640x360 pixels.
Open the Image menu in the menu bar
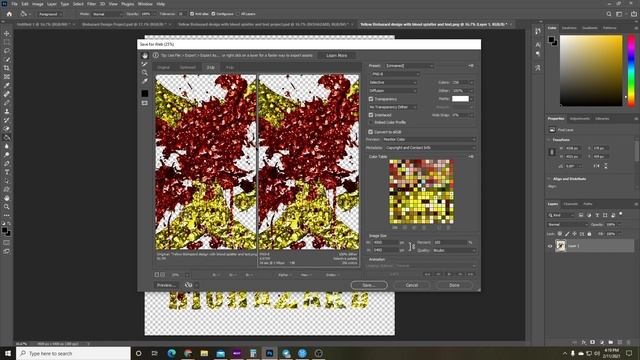pyautogui.click(x=38, y=4)
